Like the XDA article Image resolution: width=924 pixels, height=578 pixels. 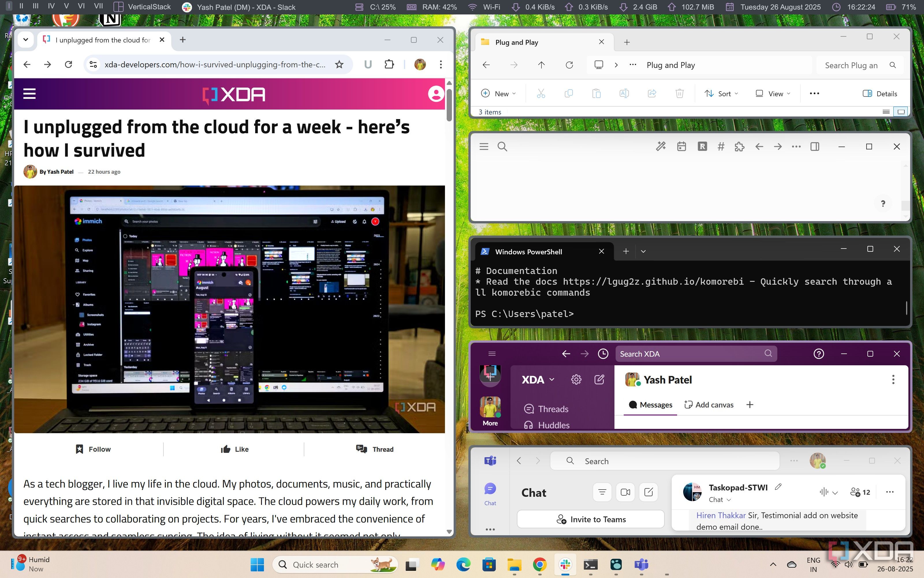[234, 449]
